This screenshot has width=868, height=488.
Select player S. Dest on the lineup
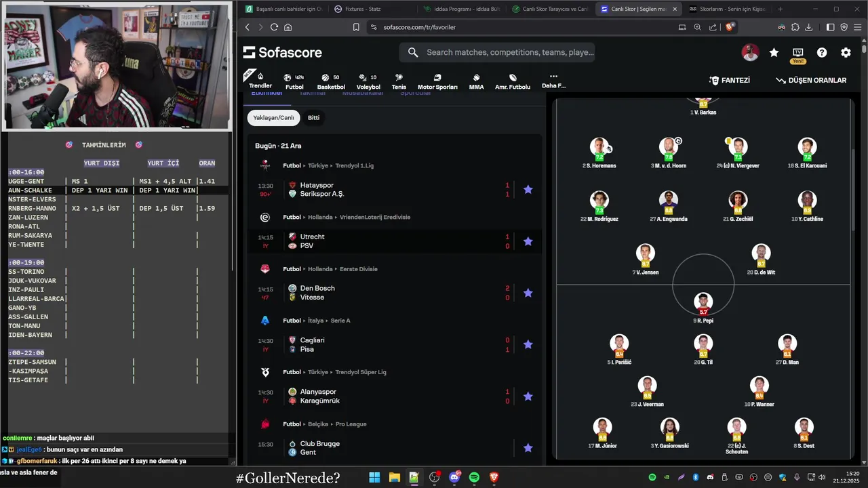[804, 434]
